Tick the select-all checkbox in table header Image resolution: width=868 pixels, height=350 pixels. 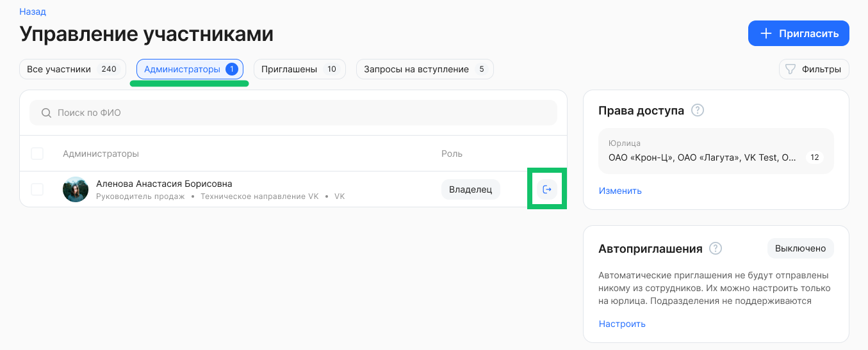pos(37,154)
